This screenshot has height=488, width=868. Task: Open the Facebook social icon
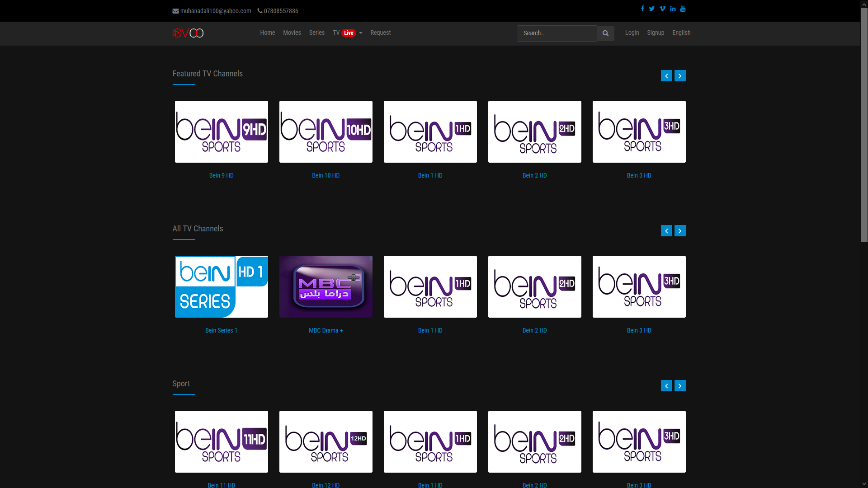click(642, 9)
